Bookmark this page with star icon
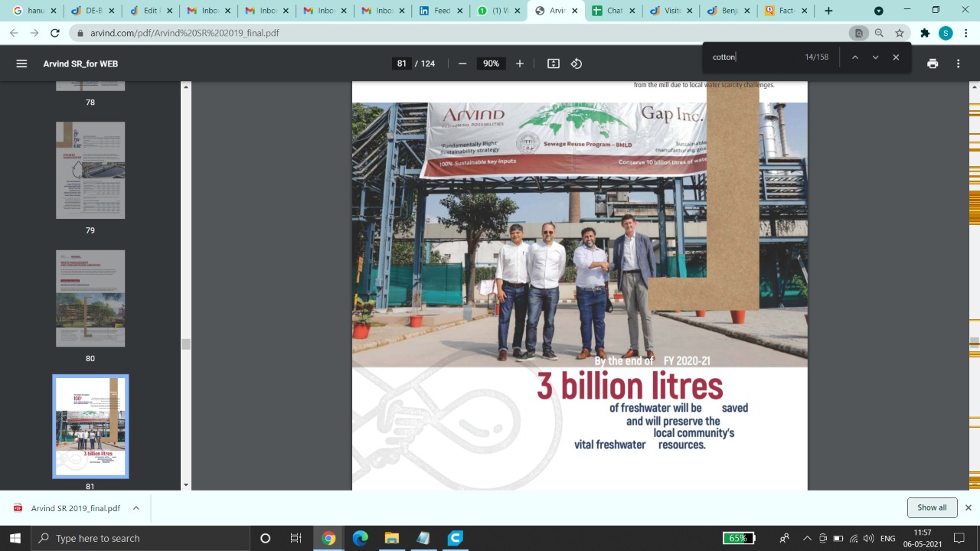The width and height of the screenshot is (980, 551). (900, 33)
